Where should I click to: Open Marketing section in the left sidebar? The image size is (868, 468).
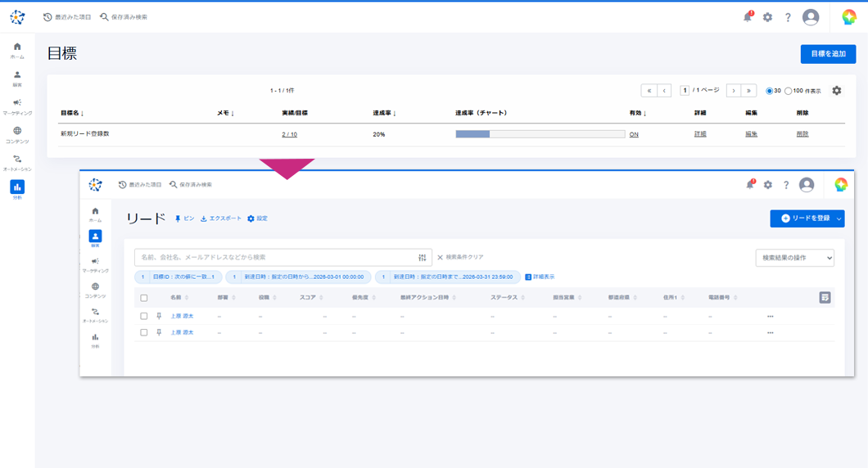coord(17,106)
